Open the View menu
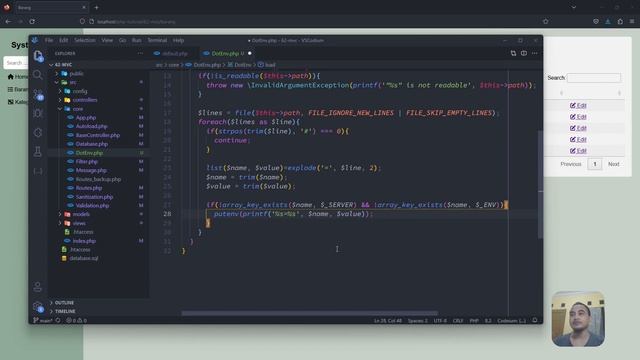 (x=107, y=40)
